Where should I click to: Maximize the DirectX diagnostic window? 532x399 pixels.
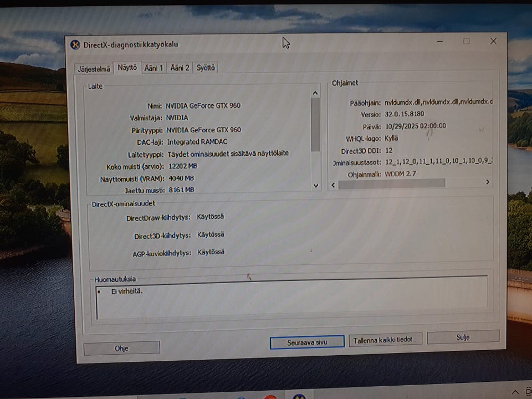[x=467, y=41]
